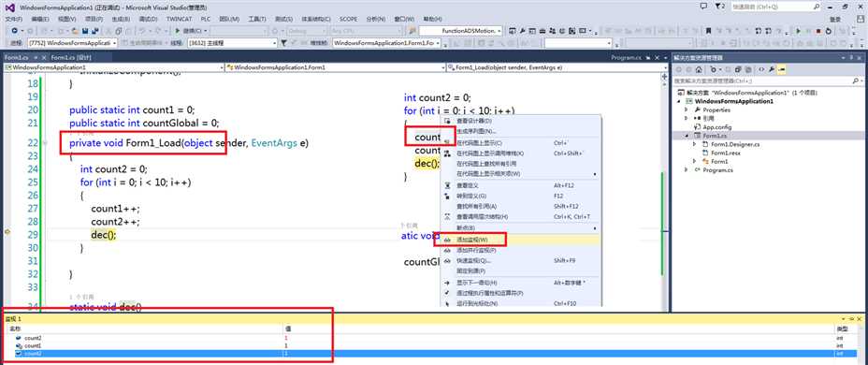The width and height of the screenshot is (868, 365).
Task: Click line number 29 in the editor margin
Action: [32, 234]
